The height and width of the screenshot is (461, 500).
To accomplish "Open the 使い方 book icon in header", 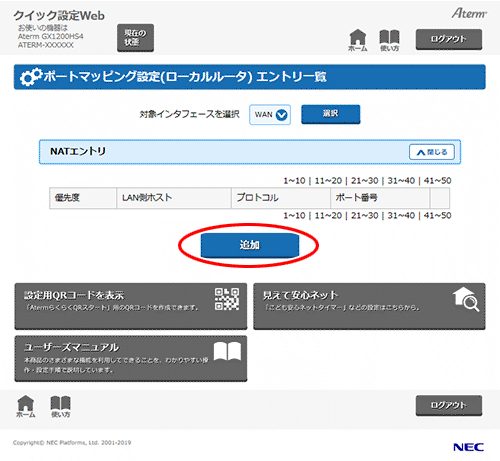I will (x=389, y=40).
